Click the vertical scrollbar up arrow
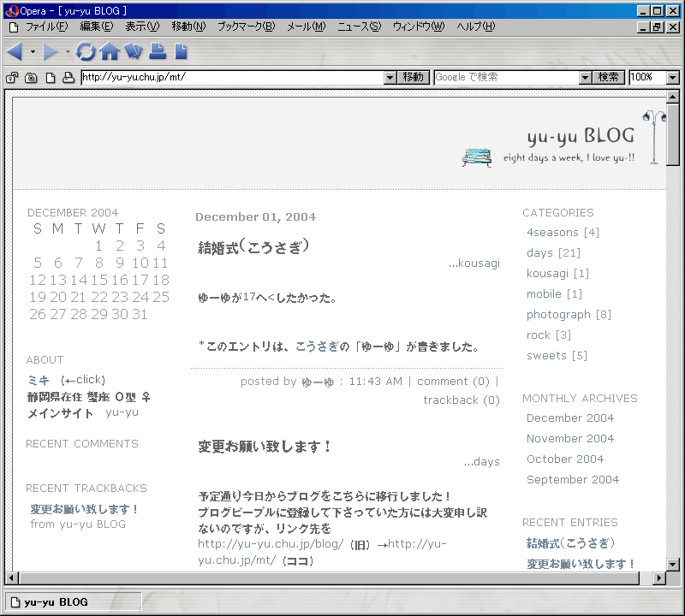Viewport: 685px width, 616px height. [x=673, y=97]
